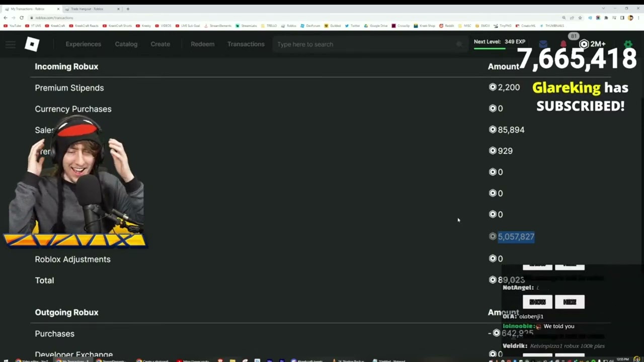Click the SHOW button under NotAngel's message
The image size is (644, 362).
pos(537,302)
